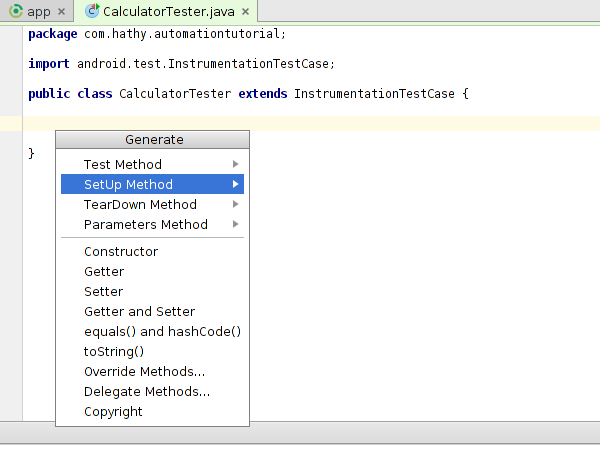Expand the TearDown Method submenu arrow
600x453 pixels.
236,204
